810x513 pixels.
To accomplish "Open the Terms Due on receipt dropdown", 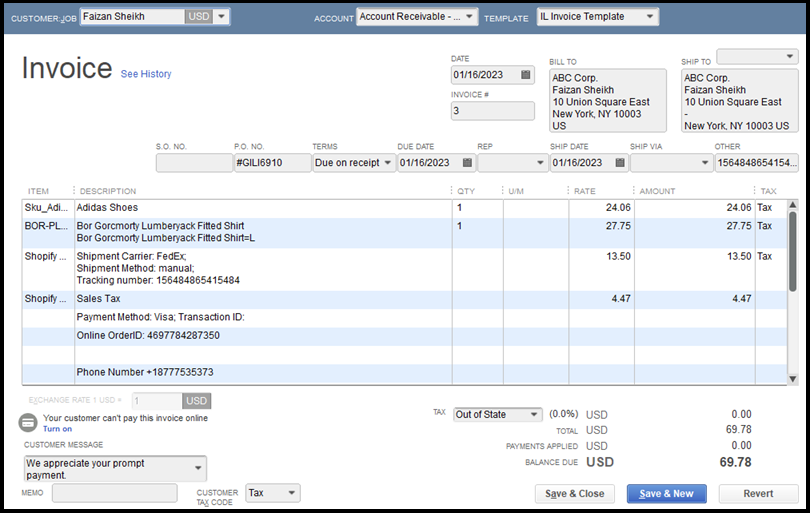I will [x=387, y=163].
